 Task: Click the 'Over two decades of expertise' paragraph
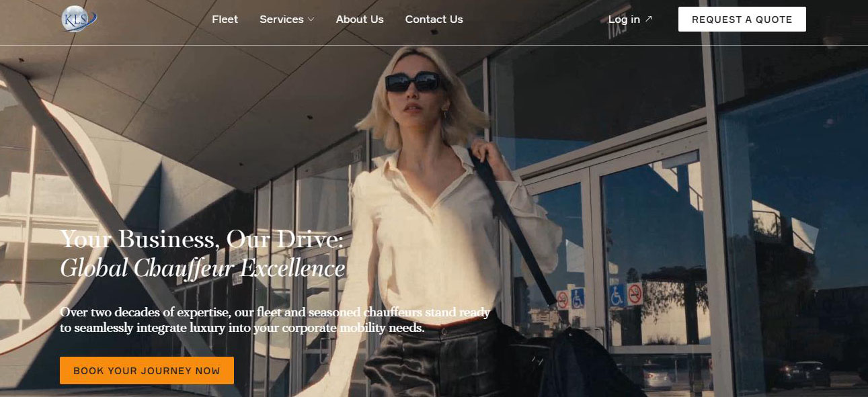coord(274,320)
